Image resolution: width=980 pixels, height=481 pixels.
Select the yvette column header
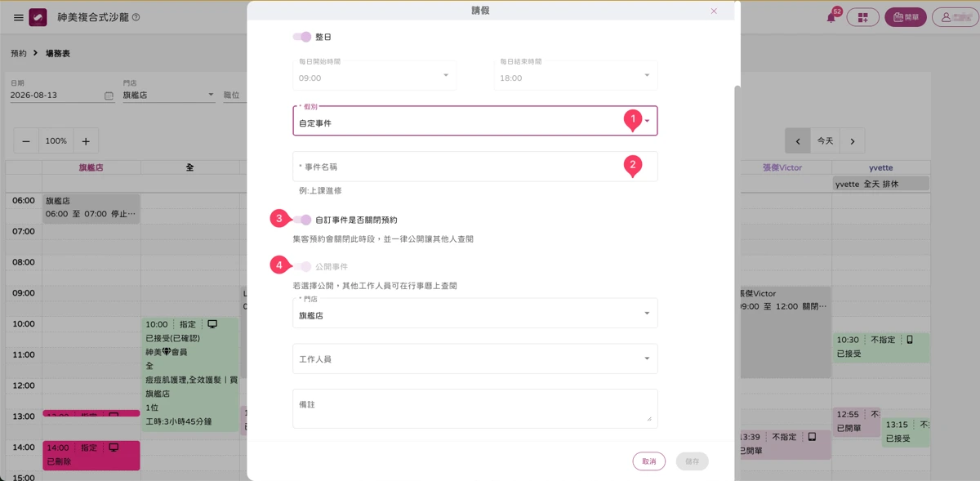coord(880,167)
